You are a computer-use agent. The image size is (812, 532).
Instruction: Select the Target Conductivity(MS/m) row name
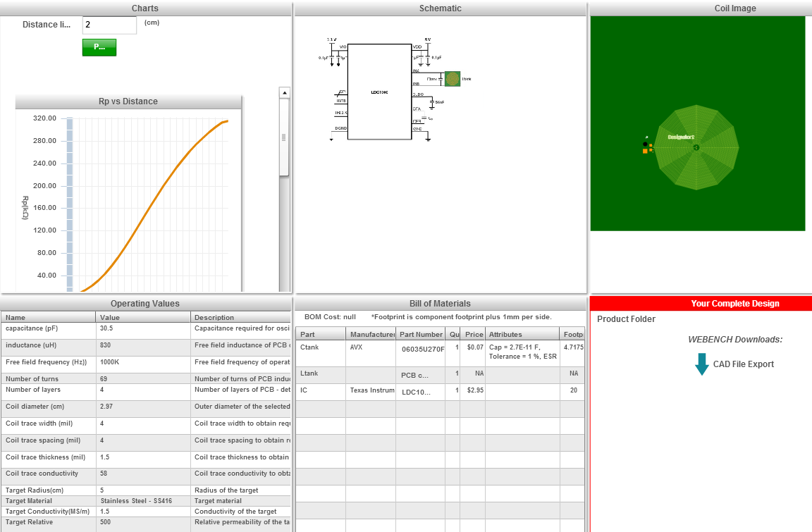48,512
